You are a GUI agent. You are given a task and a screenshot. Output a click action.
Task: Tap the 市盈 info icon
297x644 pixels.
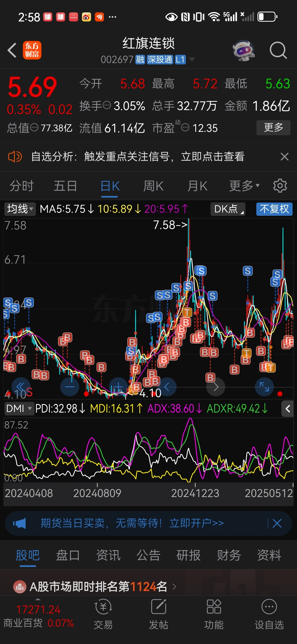click(x=185, y=127)
